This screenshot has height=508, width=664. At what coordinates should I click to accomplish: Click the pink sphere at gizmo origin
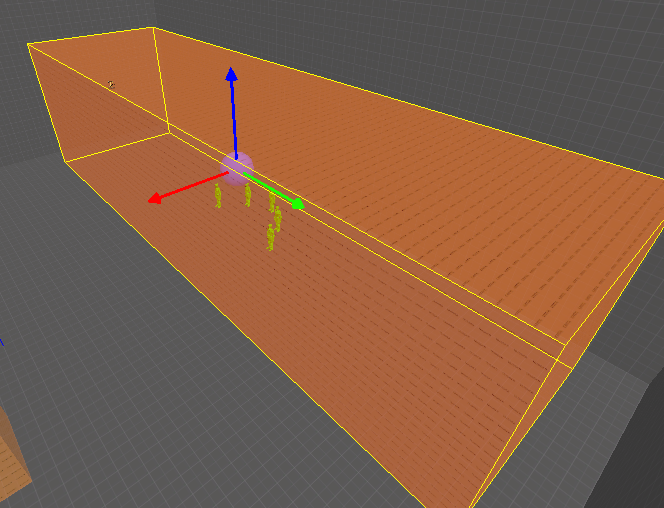[x=236, y=168]
